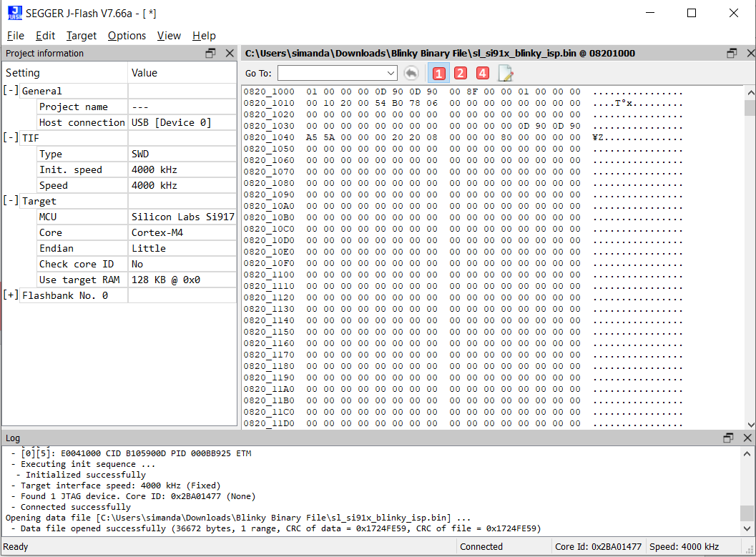Click the Silicon Labs Si917 value
The height and width of the screenshot is (557, 756).
point(182,217)
